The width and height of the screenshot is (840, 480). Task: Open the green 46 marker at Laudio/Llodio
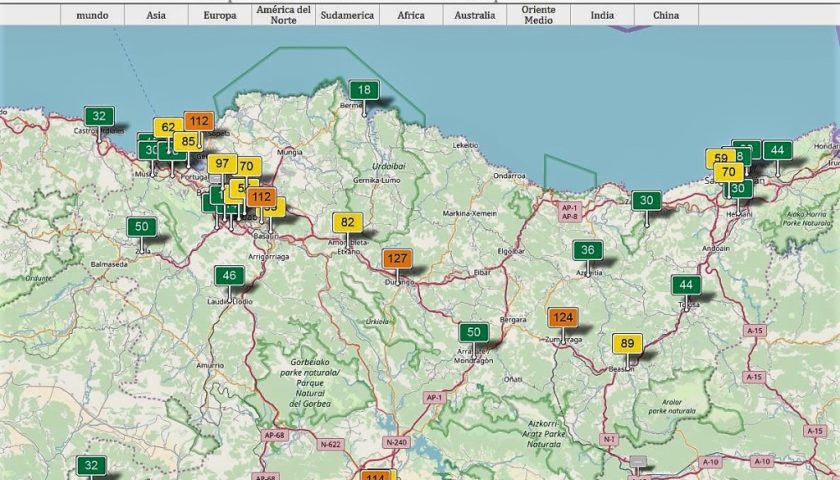click(229, 276)
